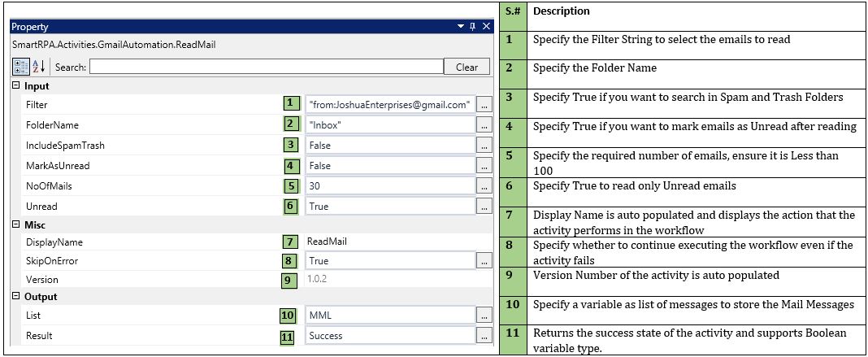Pin the Property panel with auto-hide icon
Image resolution: width=868 pixels, height=357 pixels.
tap(474, 27)
